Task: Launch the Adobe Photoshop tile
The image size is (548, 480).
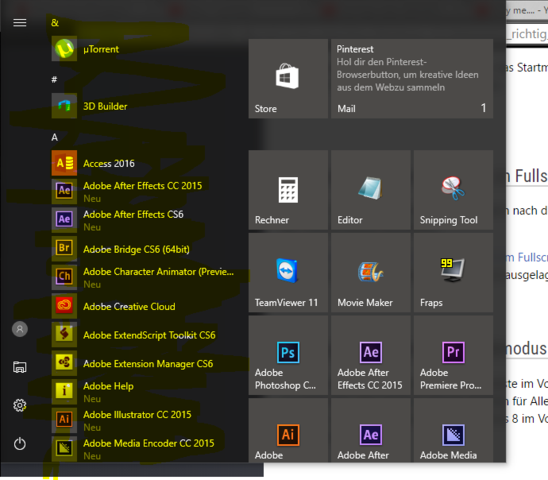Action: coord(288,355)
